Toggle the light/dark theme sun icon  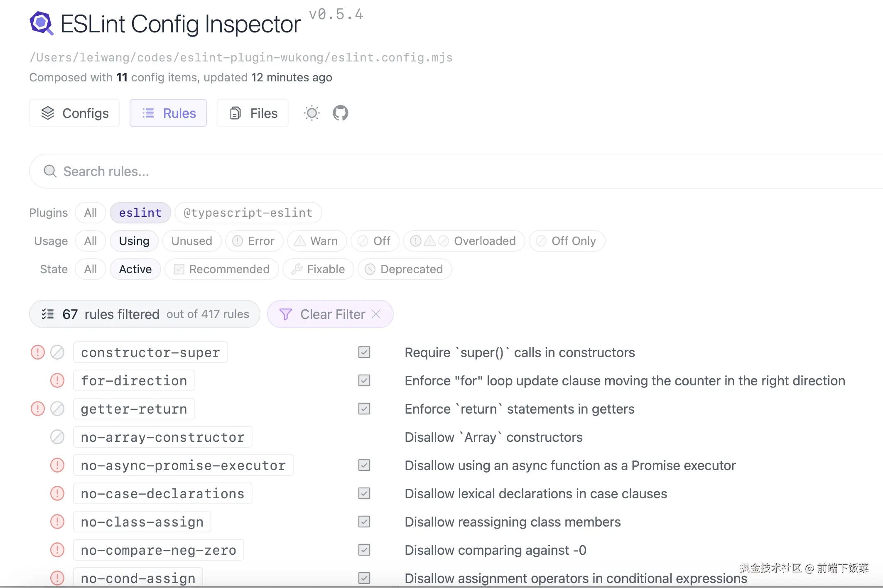click(x=312, y=113)
